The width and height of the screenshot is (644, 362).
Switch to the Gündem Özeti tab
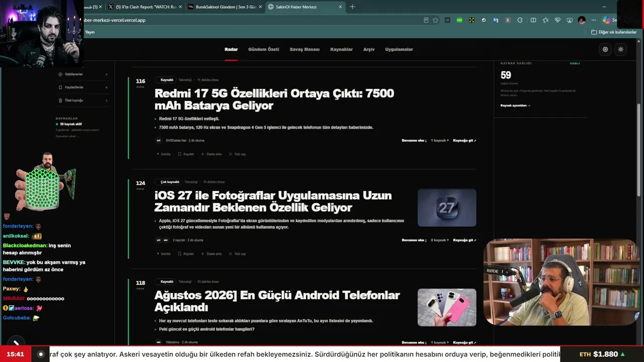264,49
